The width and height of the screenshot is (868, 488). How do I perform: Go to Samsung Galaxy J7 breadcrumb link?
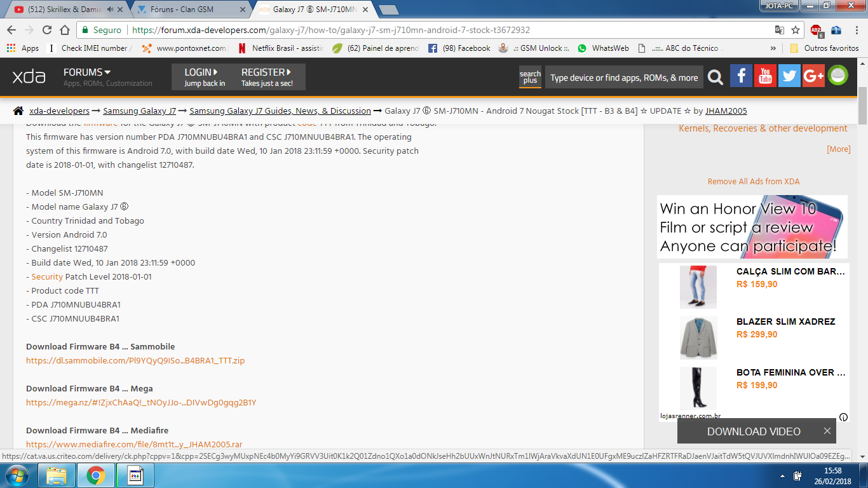tap(140, 111)
